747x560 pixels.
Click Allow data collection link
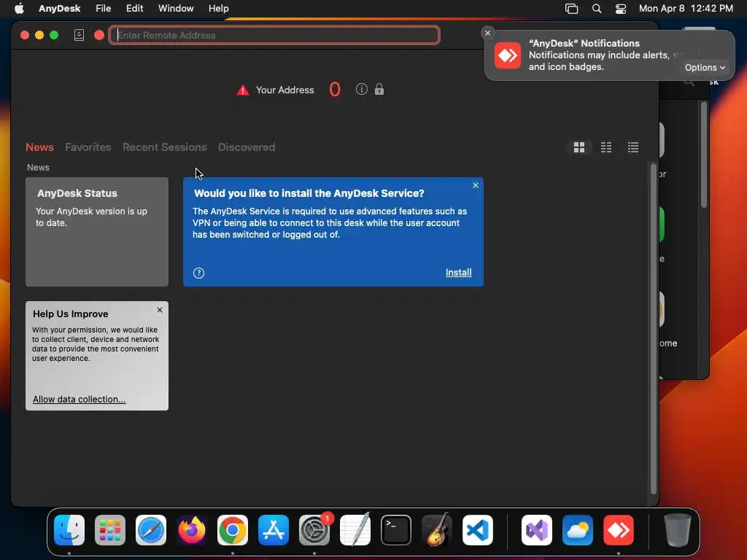(x=79, y=399)
